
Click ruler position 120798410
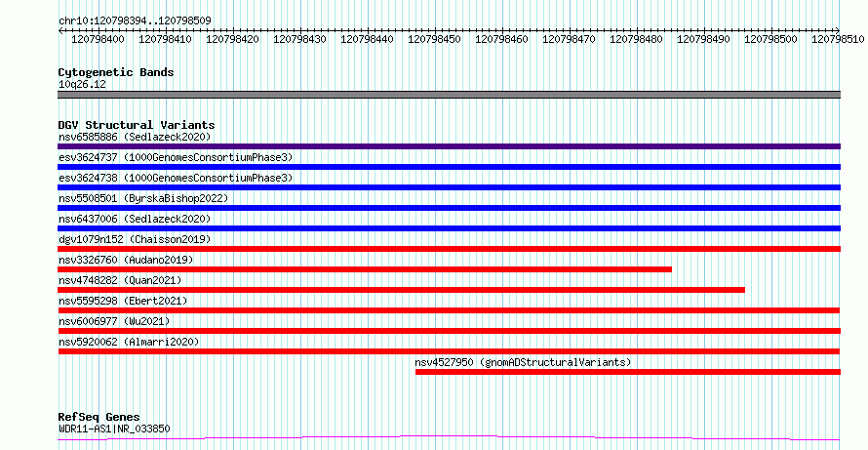[165, 39]
